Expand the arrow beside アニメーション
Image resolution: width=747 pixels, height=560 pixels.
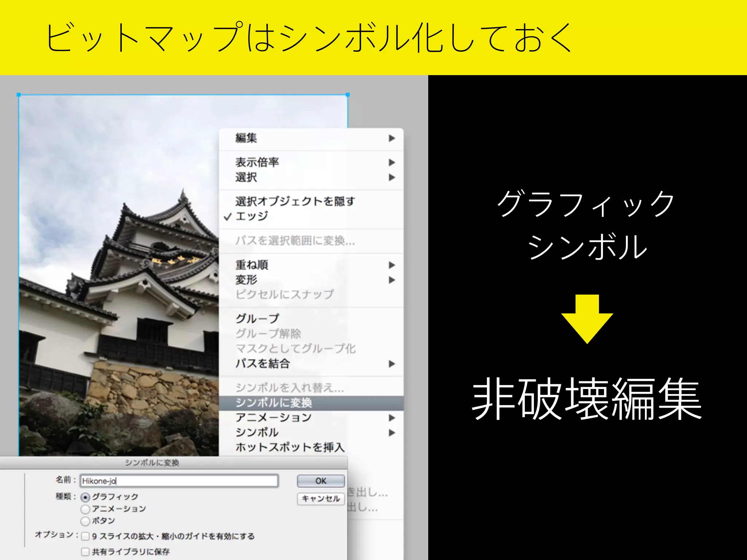(x=392, y=418)
